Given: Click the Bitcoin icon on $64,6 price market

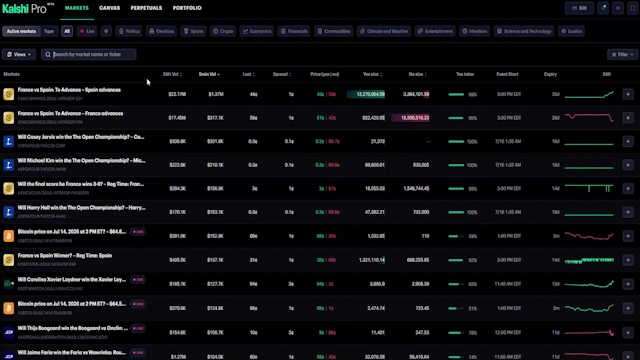Looking at the screenshot, I should pos(9,236).
